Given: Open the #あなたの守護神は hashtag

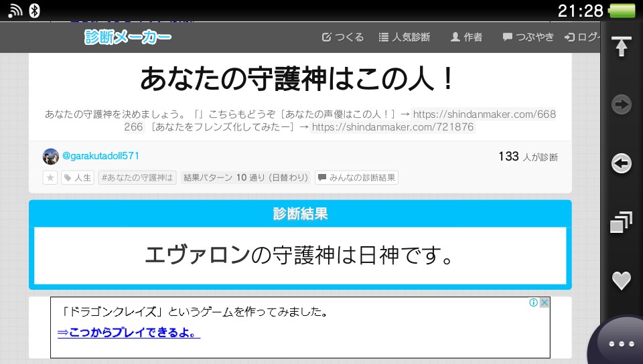Looking at the screenshot, I should coord(137,178).
